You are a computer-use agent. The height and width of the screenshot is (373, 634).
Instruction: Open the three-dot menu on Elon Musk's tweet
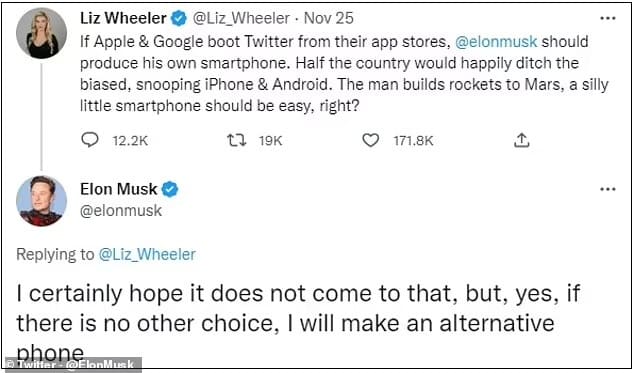click(x=608, y=189)
